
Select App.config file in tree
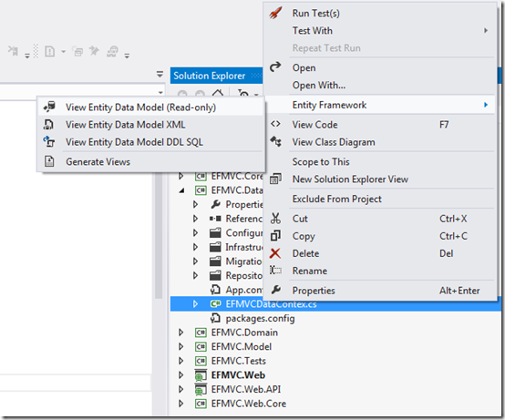click(243, 290)
